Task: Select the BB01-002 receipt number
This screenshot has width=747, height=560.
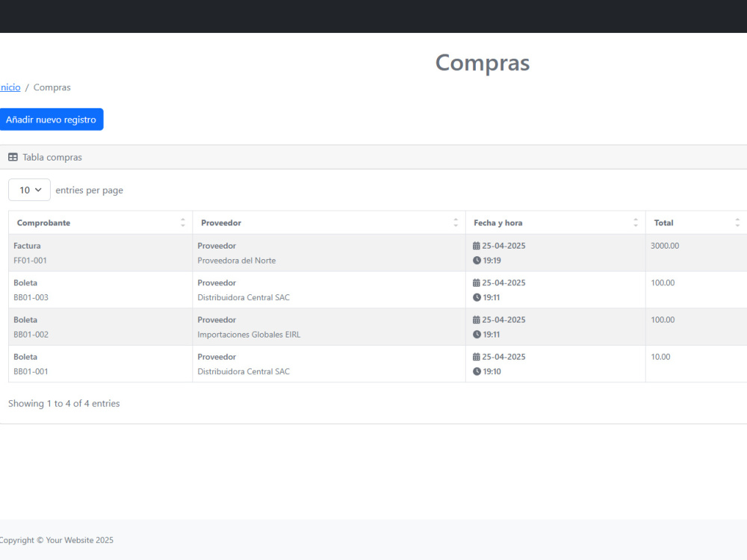Action: tap(31, 335)
